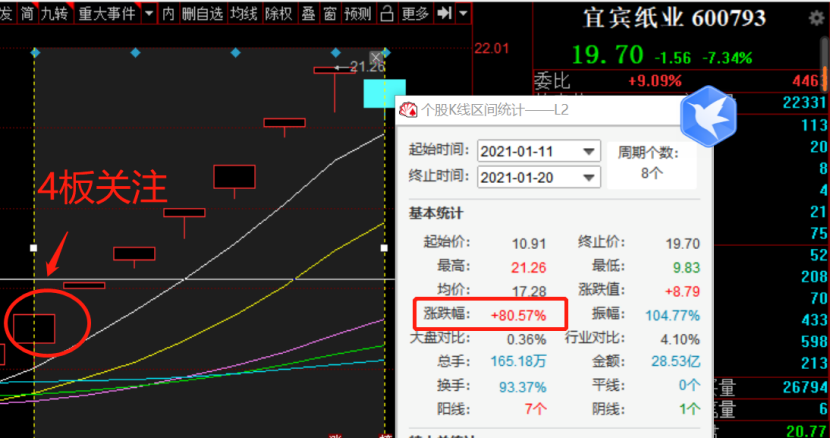Click the 最低 9.83 value

tap(686, 268)
